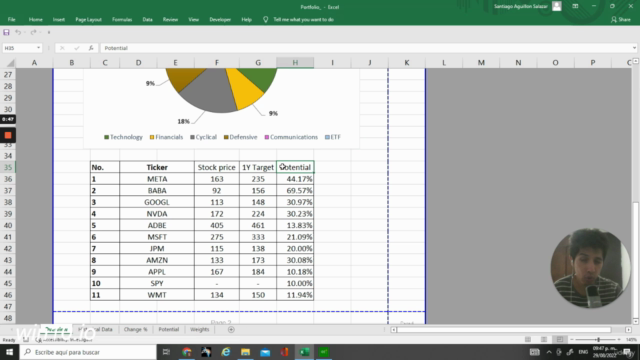Click the vertical scrollbar down arrow
Image resolution: width=640 pixels, height=360 pixels.
tap(636, 321)
